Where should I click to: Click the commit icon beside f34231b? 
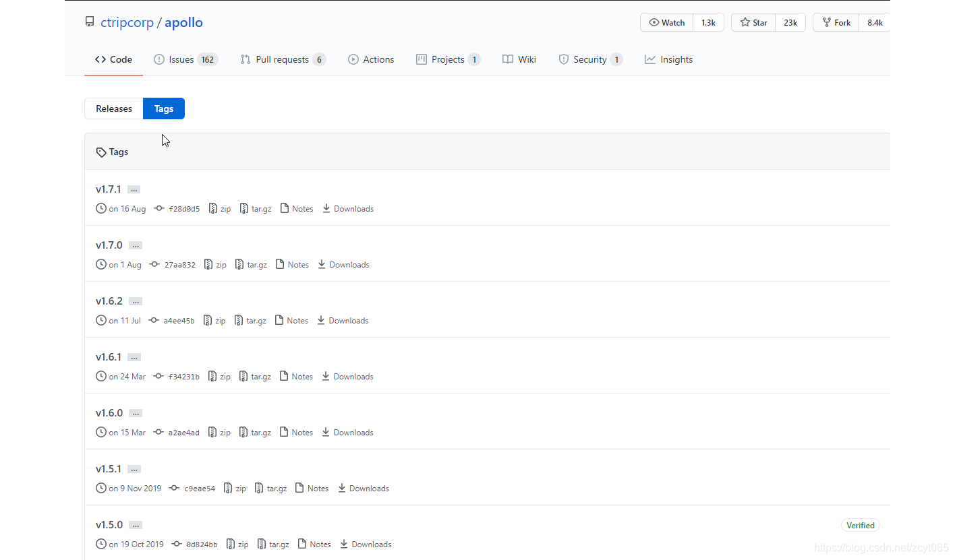pyautogui.click(x=159, y=377)
